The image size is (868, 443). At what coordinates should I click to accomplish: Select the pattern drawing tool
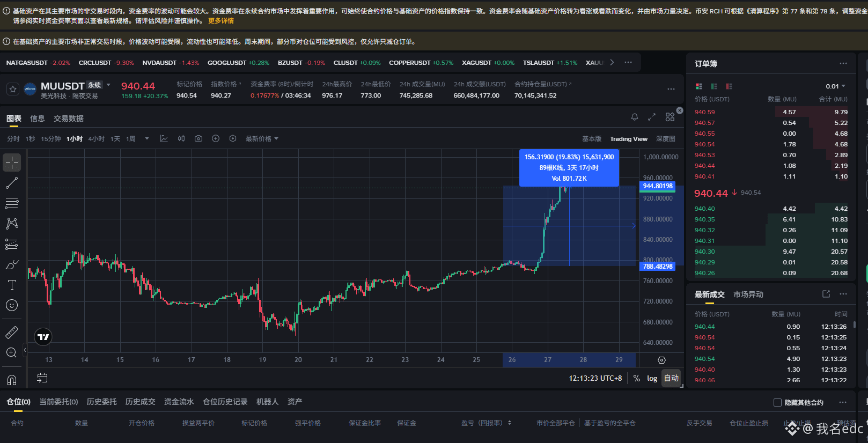pos(12,224)
